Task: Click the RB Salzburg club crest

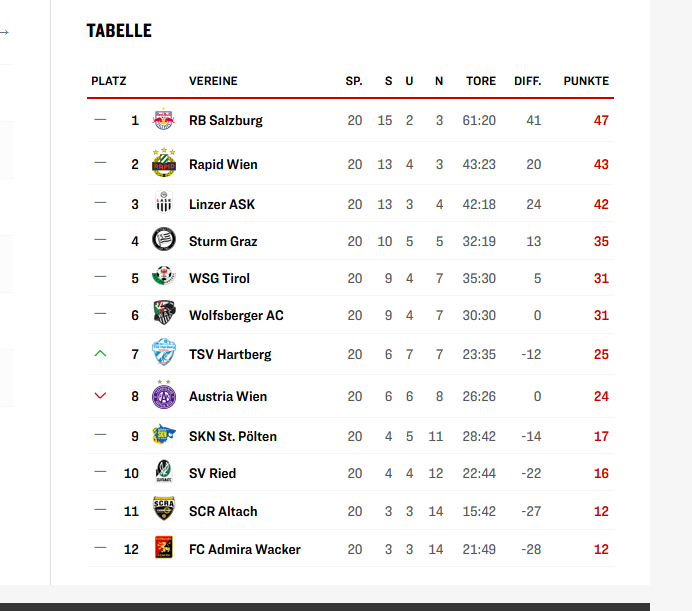Action: click(164, 119)
